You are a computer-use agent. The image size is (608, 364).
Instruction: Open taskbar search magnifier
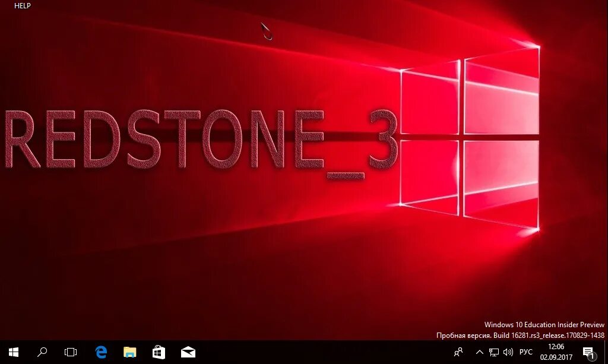tap(42, 352)
